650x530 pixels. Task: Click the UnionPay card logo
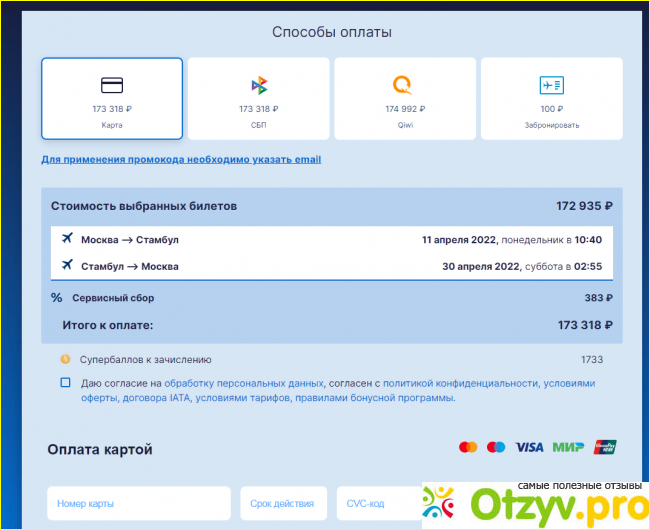tap(604, 447)
